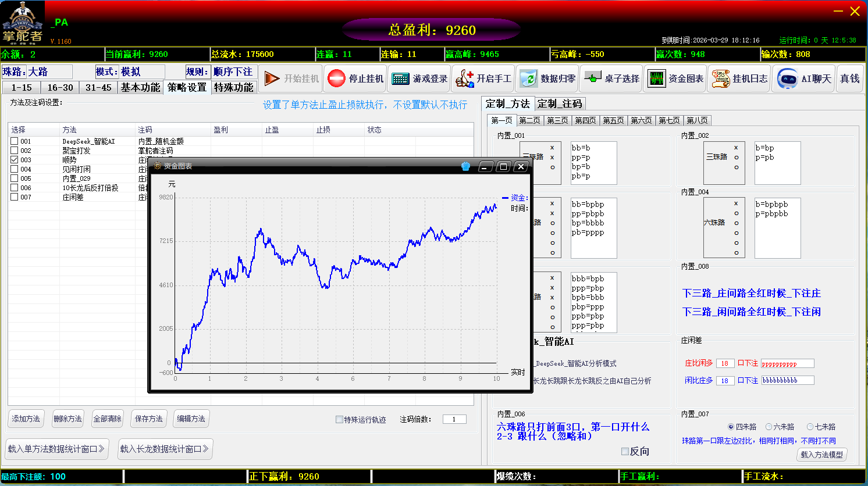Expand 载入长龙数据统计窗口 panel

pos(165,449)
